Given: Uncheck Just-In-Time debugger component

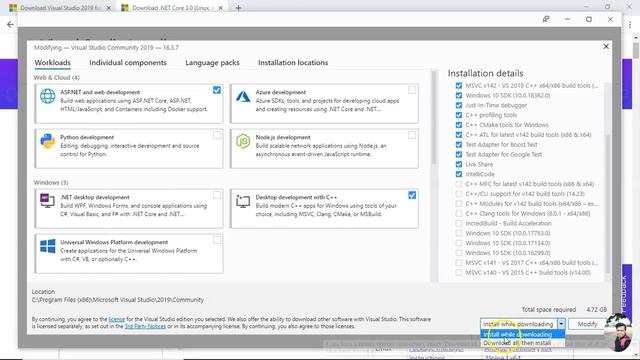Looking at the screenshot, I should pyautogui.click(x=459, y=105).
